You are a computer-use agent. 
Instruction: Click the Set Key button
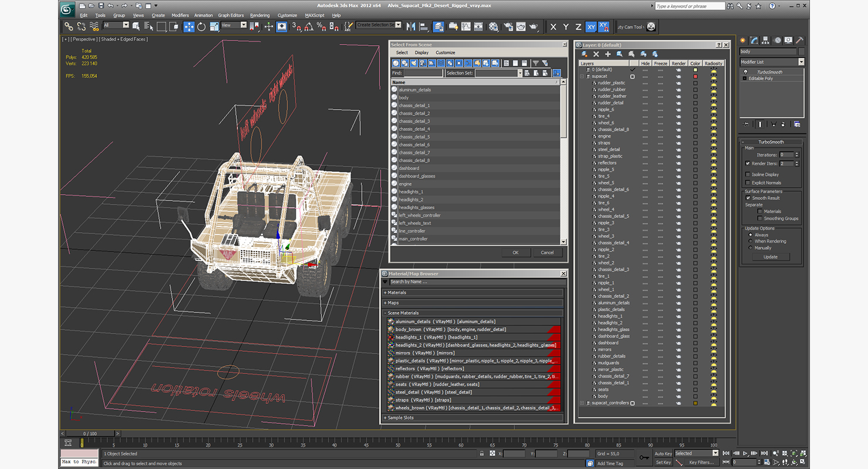pyautogui.click(x=663, y=463)
